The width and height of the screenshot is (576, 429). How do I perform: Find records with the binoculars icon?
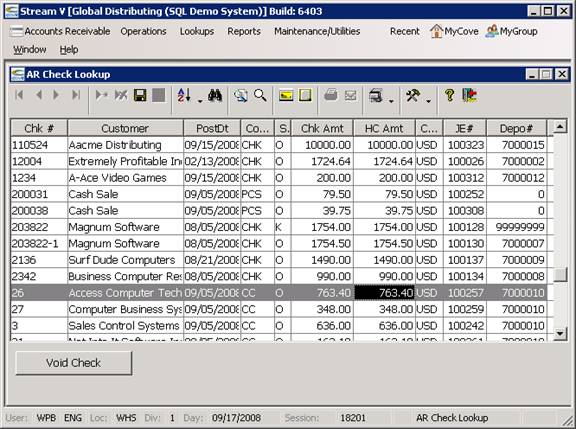215,95
